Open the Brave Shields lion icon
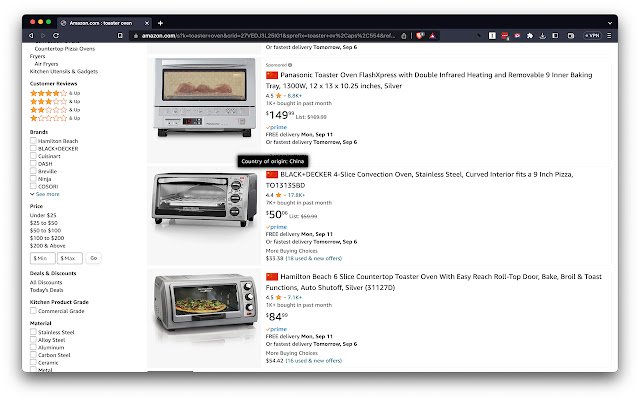This screenshot has width=640, height=400. tap(420, 36)
